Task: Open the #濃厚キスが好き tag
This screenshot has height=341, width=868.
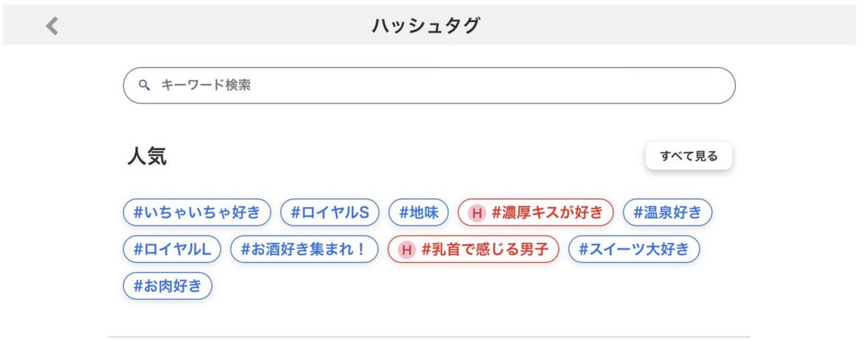Action: point(547,213)
